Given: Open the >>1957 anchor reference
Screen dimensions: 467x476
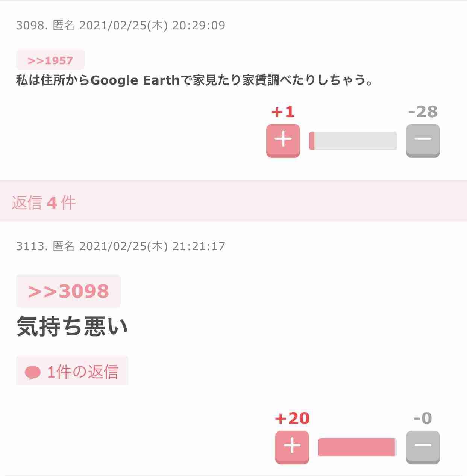Looking at the screenshot, I should tap(50, 60).
